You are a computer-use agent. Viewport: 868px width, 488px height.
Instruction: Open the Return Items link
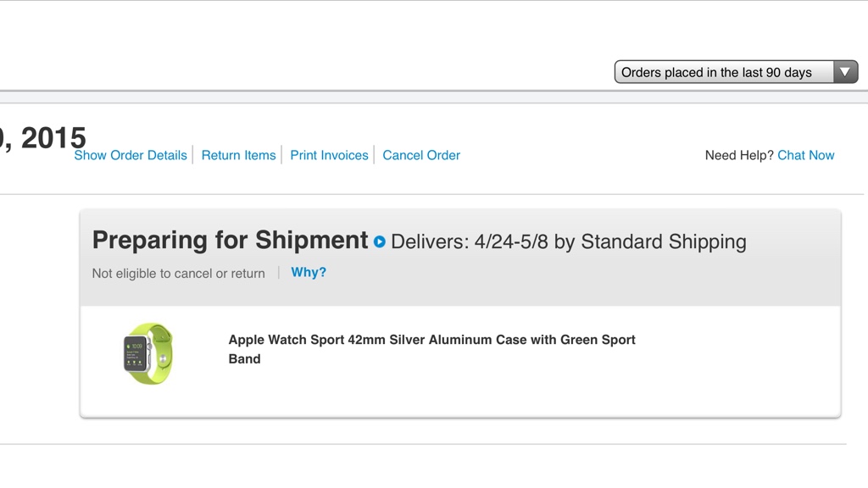point(238,155)
